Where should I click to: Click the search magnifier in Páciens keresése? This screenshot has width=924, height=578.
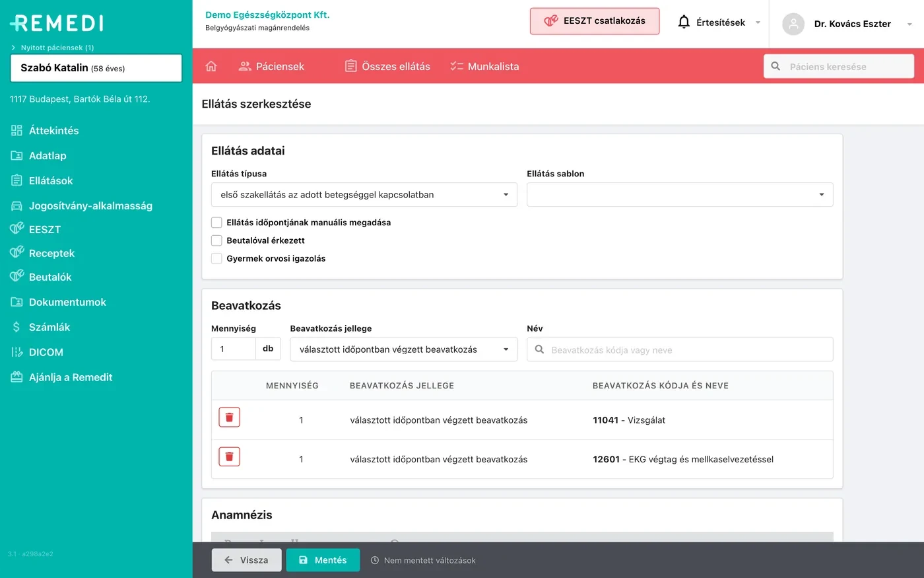tap(776, 66)
